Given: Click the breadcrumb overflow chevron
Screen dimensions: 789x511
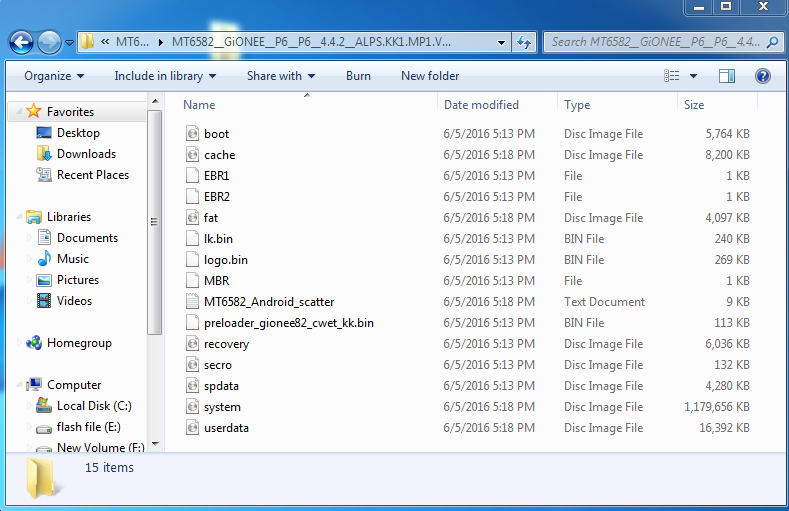Looking at the screenshot, I should click(105, 42).
